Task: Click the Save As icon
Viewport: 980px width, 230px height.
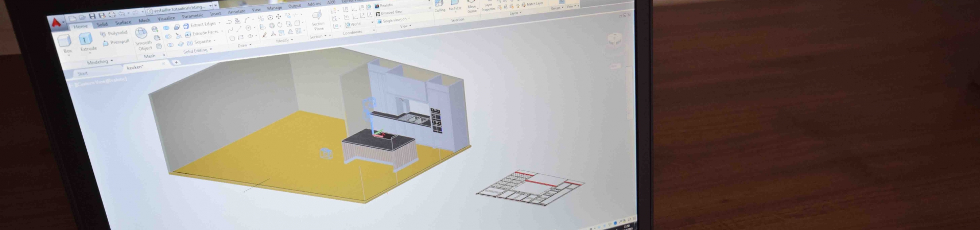Action: pyautogui.click(x=102, y=16)
